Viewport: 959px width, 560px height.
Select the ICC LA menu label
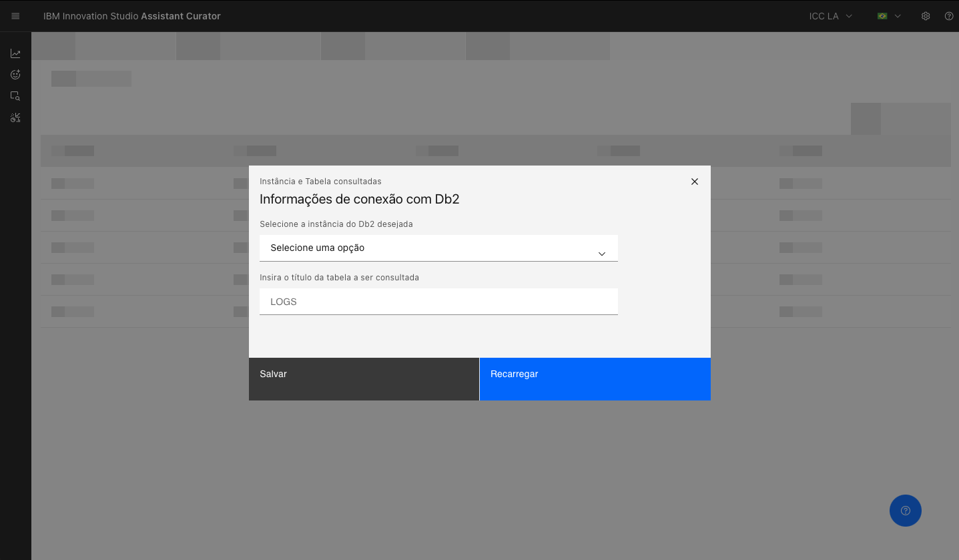822,15
